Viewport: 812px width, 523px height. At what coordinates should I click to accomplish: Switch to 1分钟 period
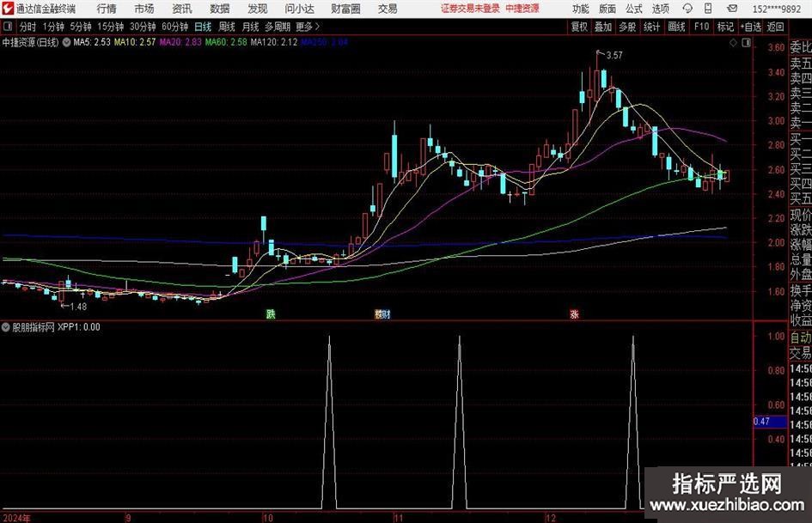53,27
